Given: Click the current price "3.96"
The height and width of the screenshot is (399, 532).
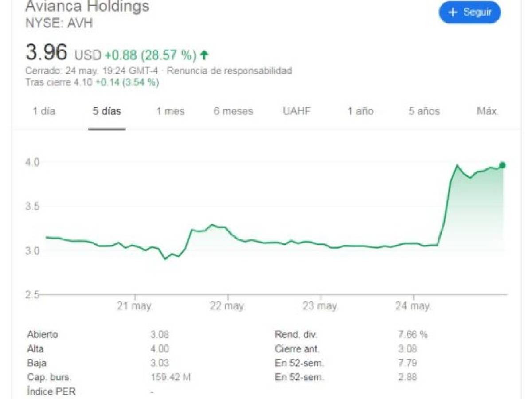Looking at the screenshot, I should [x=47, y=53].
